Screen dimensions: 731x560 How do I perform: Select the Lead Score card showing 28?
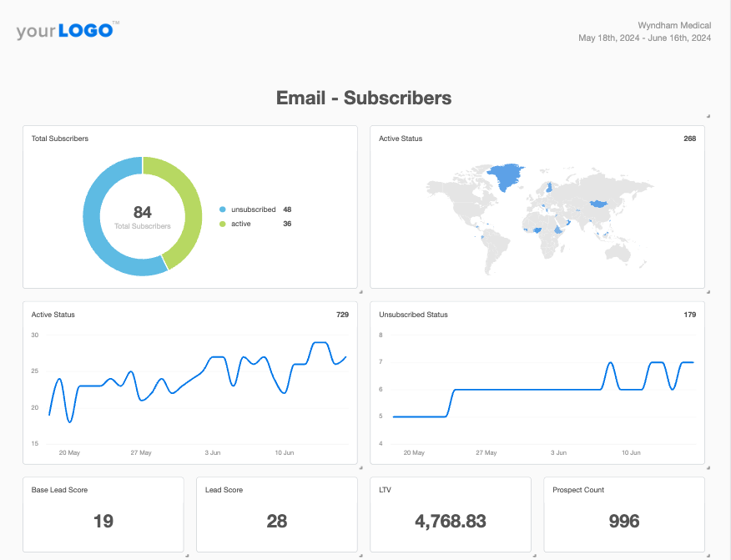pos(276,514)
